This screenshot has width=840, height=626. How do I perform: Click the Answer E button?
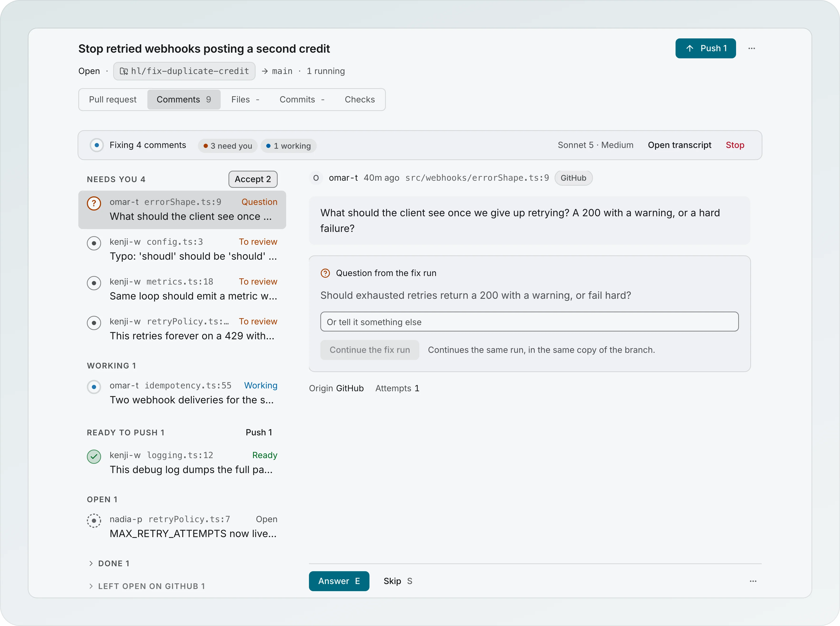pyautogui.click(x=339, y=581)
